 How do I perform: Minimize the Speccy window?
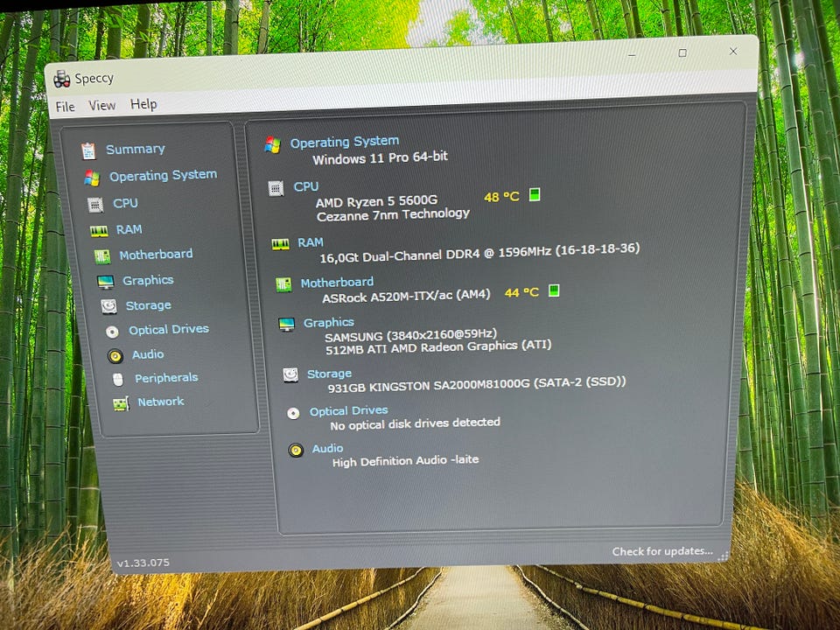[x=633, y=54]
